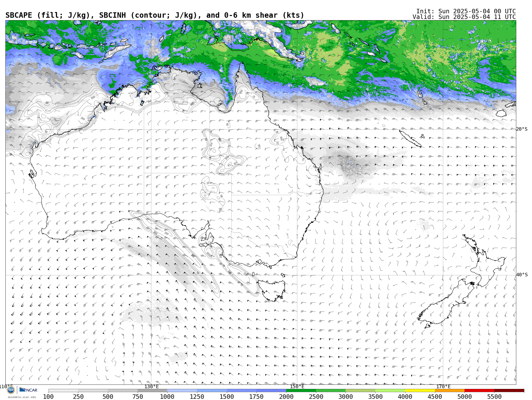This screenshot has height=400, width=532.
Task: Select the SBCAPE map title text
Action: pos(155,15)
